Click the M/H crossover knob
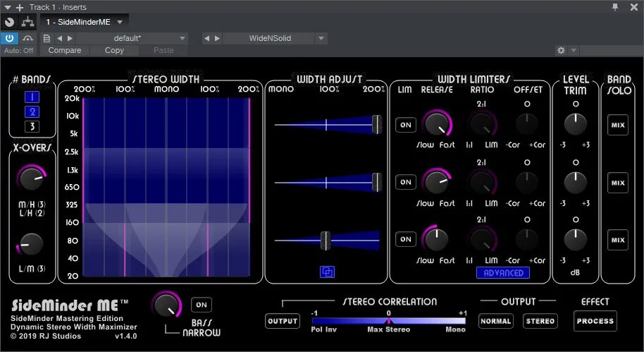 [x=31, y=178]
